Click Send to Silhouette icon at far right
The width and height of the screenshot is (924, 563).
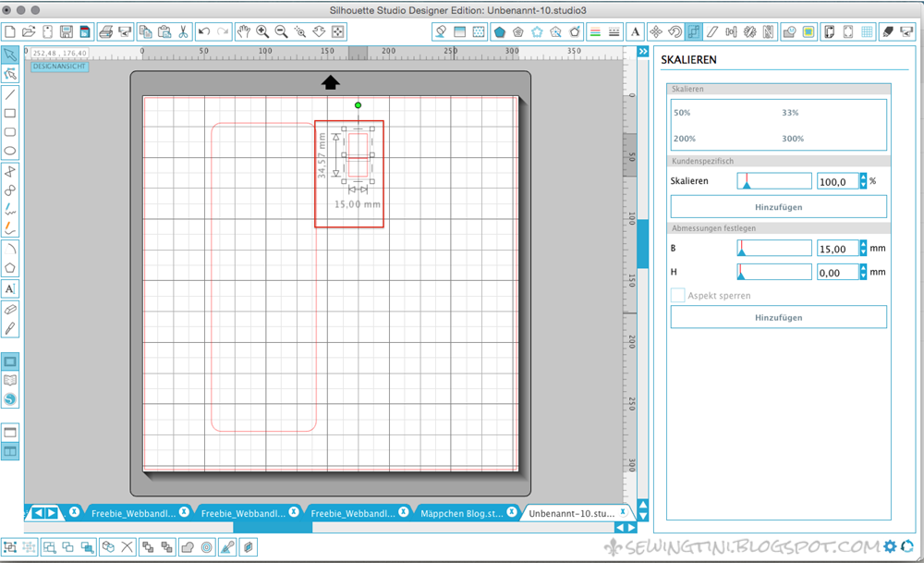tap(907, 31)
